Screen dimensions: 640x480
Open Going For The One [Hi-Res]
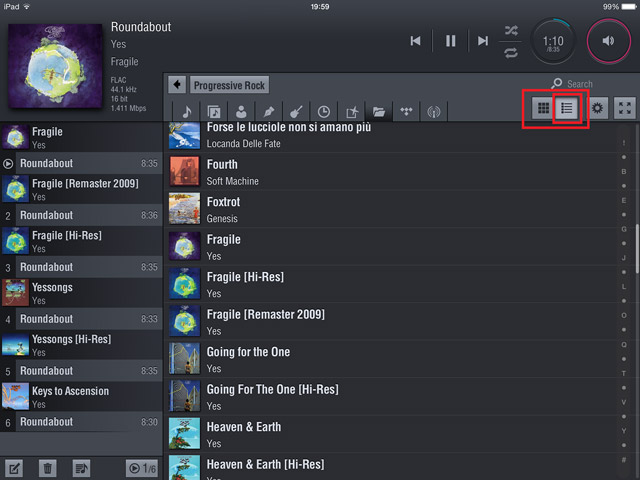pos(392,397)
